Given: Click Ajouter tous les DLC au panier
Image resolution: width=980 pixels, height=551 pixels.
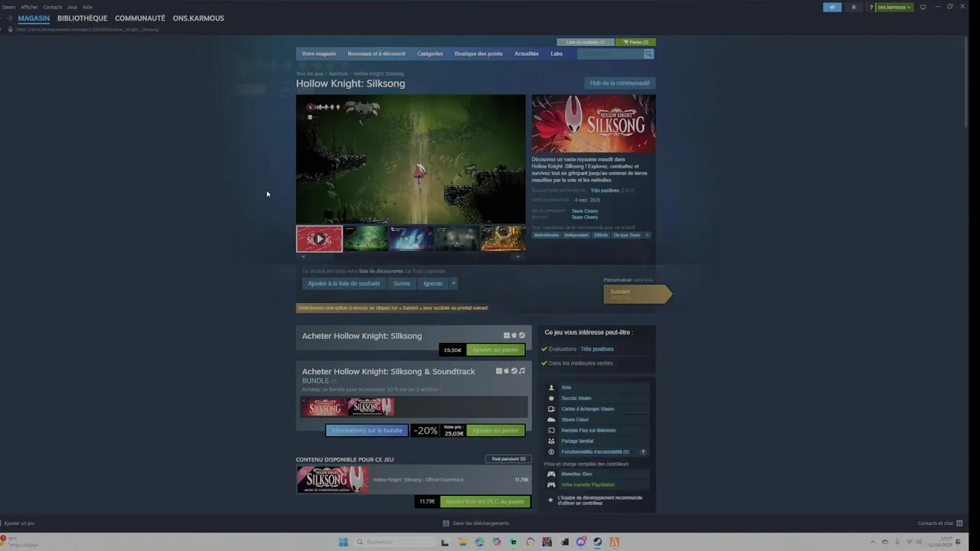Looking at the screenshot, I should (485, 501).
